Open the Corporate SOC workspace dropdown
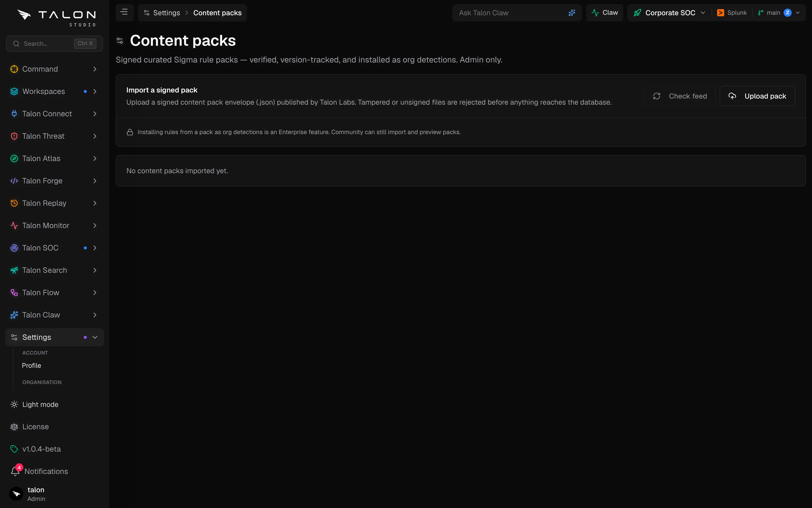This screenshot has height=508, width=812. [669, 13]
